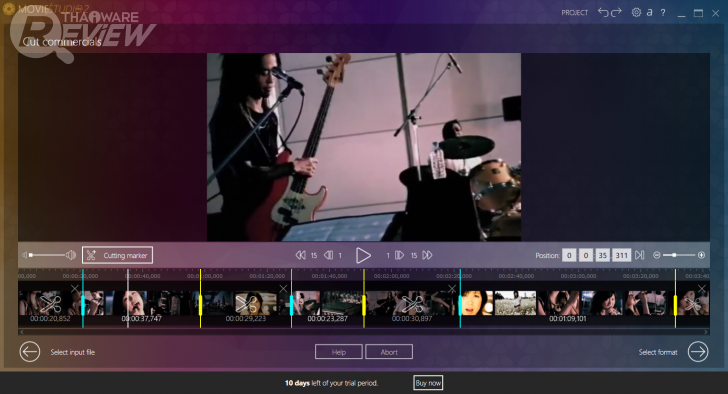Go back using the left arrow circle
The width and height of the screenshot is (728, 394).
point(30,352)
